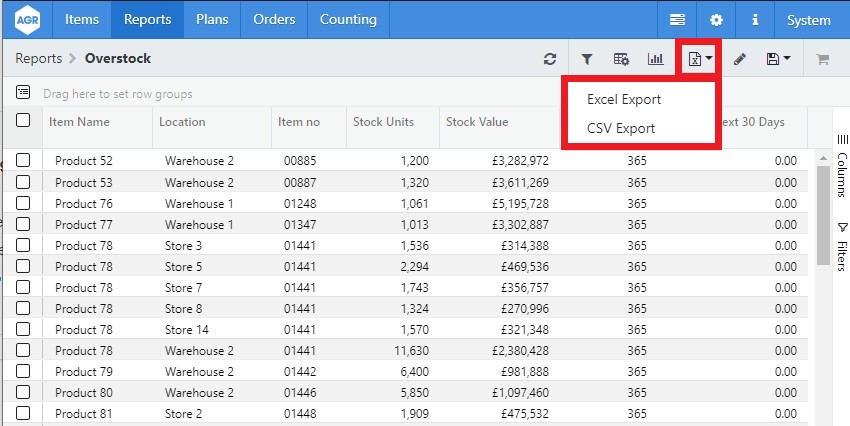Click stock value '£1,097,460'
The height and width of the screenshot is (426, 850).
(520, 393)
